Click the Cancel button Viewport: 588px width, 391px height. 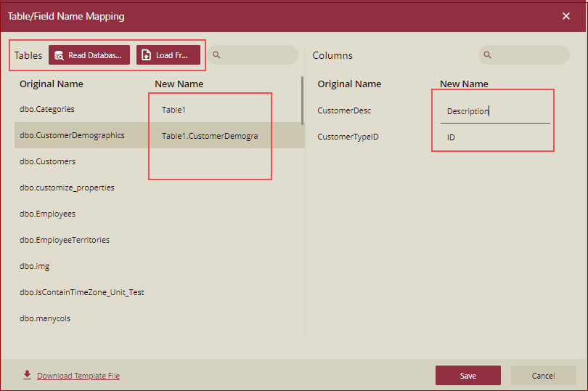coord(544,376)
